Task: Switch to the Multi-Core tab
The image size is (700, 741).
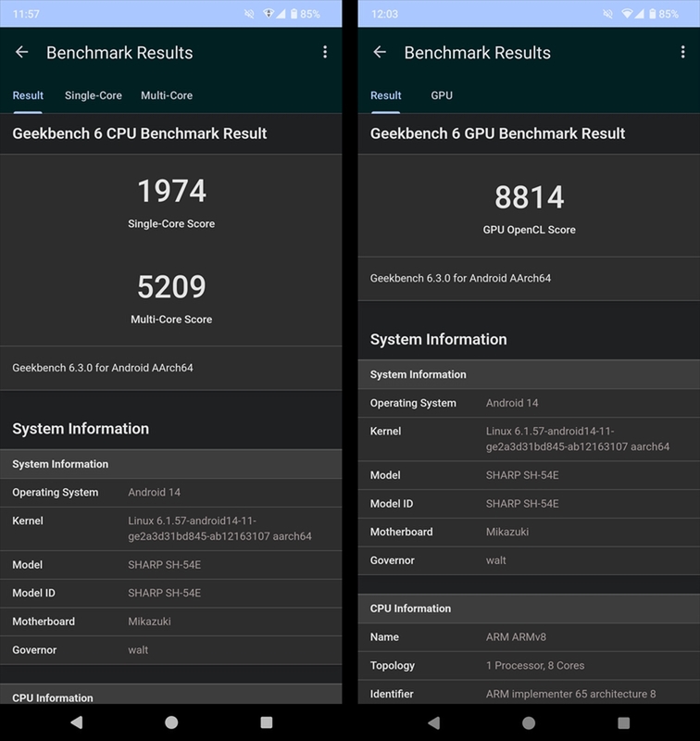Action: tap(167, 95)
